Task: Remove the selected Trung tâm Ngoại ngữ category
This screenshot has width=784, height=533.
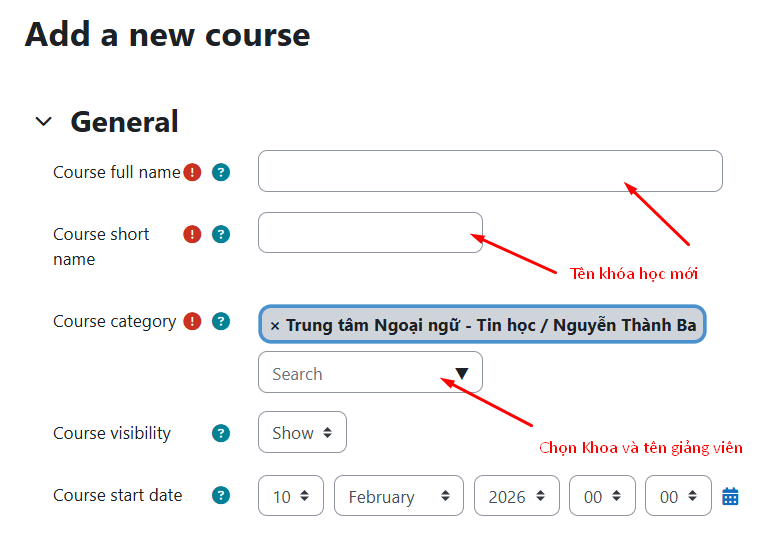Action: [x=275, y=326]
